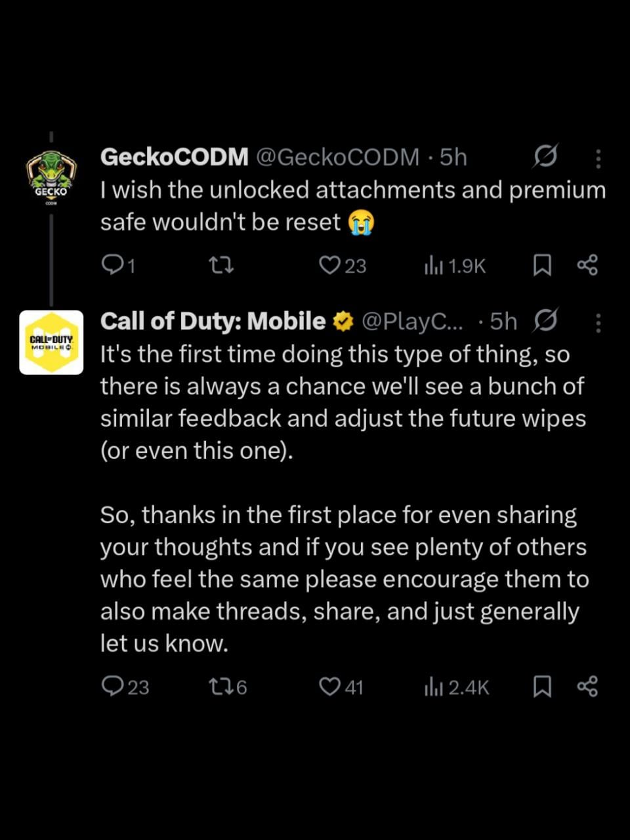Image resolution: width=630 pixels, height=840 pixels.
Task: Bookmark GeckoCODM's post
Action: coord(541,265)
